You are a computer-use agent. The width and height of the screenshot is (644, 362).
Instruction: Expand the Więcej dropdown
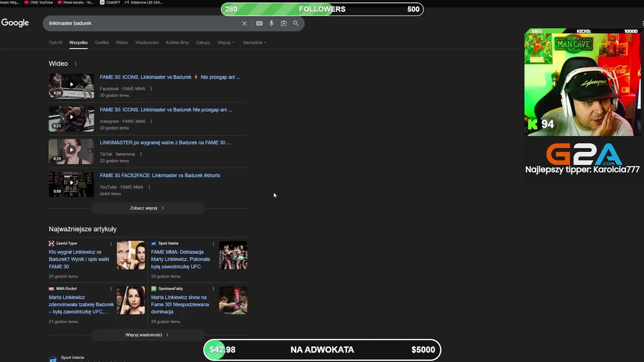[x=226, y=42]
